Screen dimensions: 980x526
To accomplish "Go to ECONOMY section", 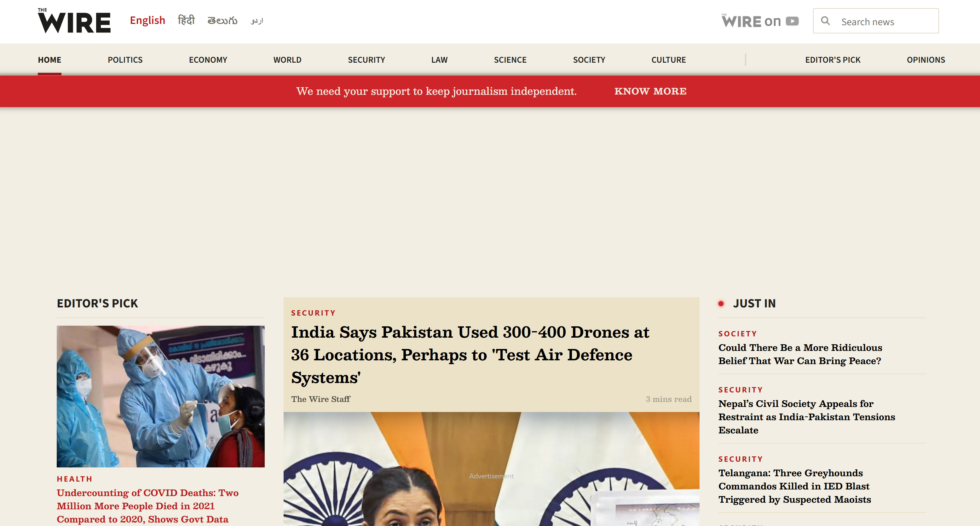I will click(x=208, y=60).
